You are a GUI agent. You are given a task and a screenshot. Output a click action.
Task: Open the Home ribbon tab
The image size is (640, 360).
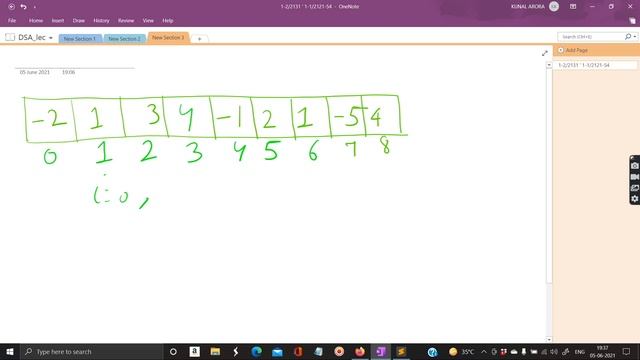point(36,20)
